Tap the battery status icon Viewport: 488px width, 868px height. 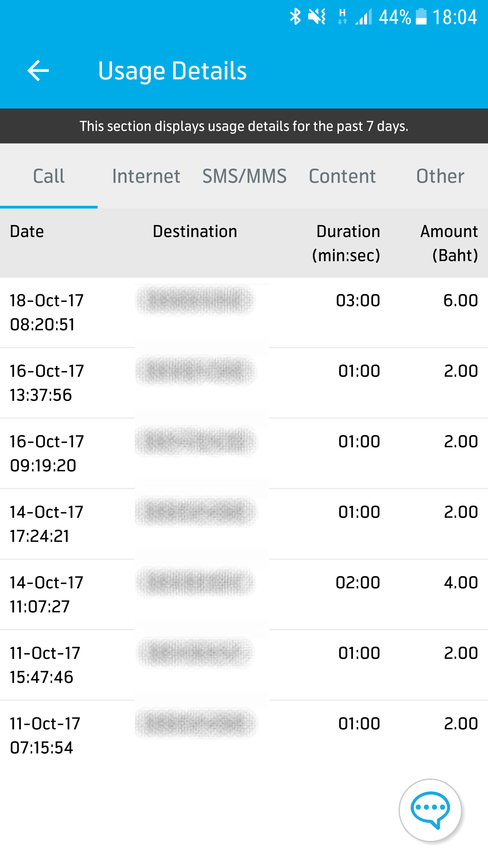[x=421, y=17]
